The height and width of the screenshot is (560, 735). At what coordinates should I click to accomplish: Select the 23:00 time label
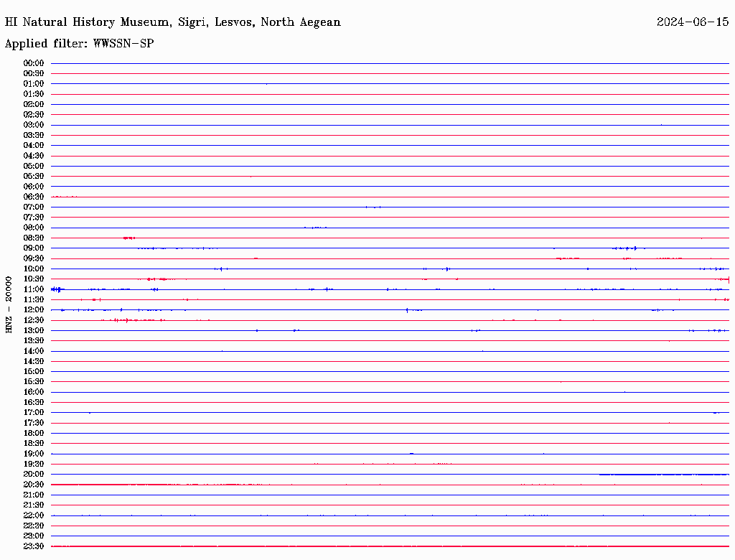[34, 536]
